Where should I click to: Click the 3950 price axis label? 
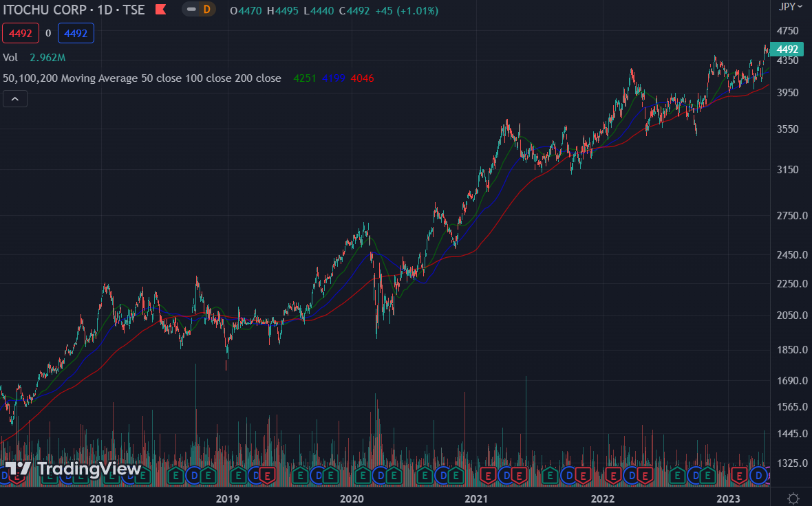[788, 92]
